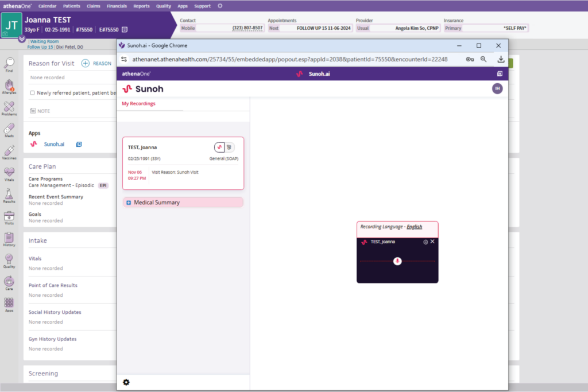This screenshot has width=588, height=392.
Task: Click the settings gear in athenaOne menu bar
Action: click(220, 6)
